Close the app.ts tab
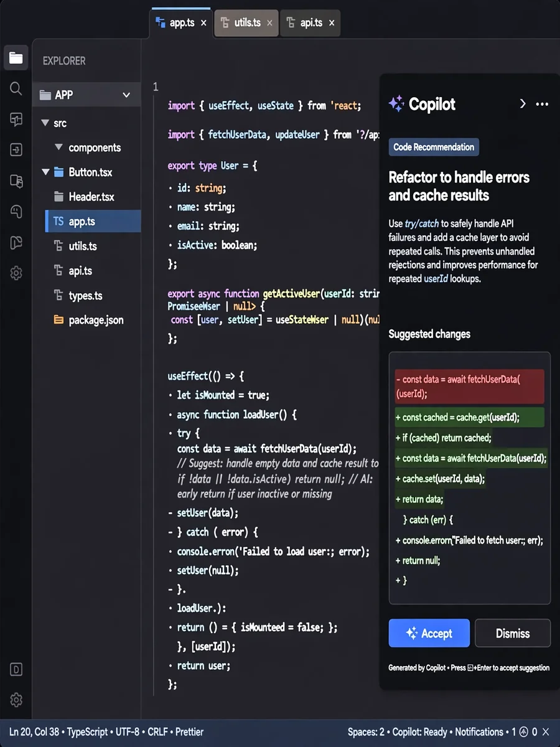Screen dimensions: 560x747 click(203, 23)
